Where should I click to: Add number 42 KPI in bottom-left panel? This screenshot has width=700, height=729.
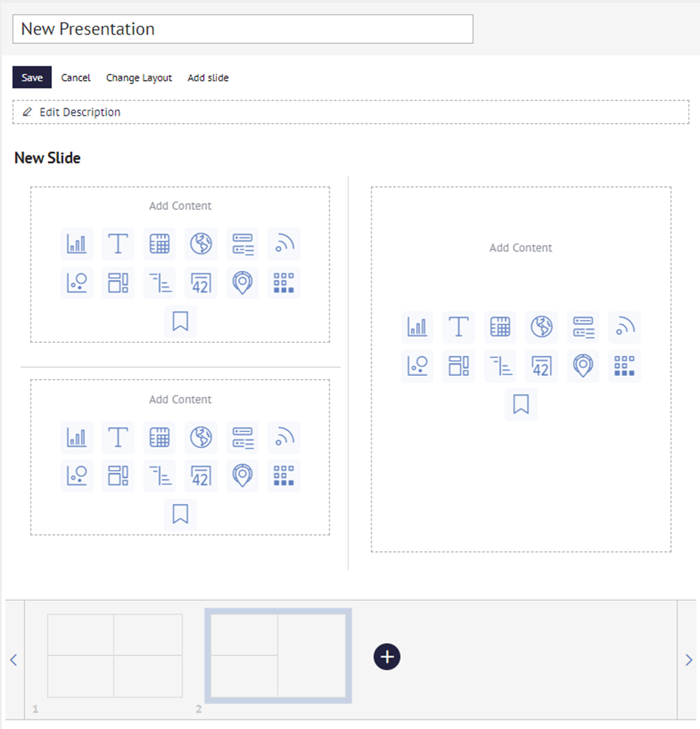(x=201, y=476)
